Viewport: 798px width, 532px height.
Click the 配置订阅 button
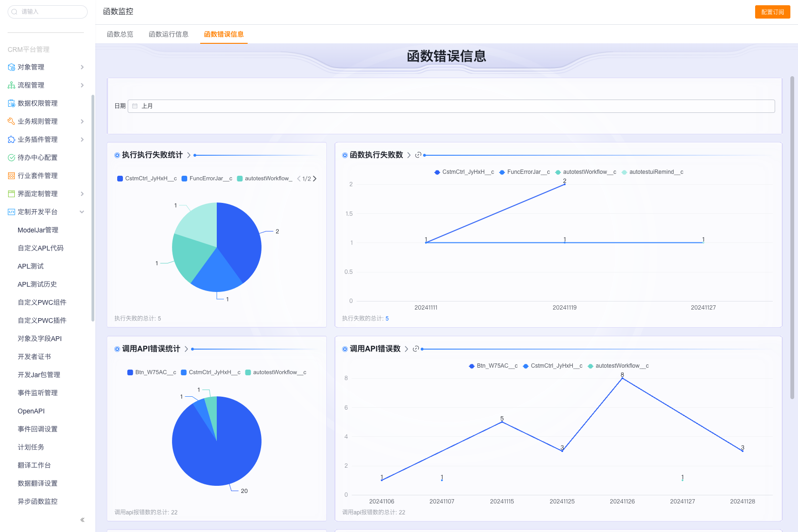click(x=772, y=12)
